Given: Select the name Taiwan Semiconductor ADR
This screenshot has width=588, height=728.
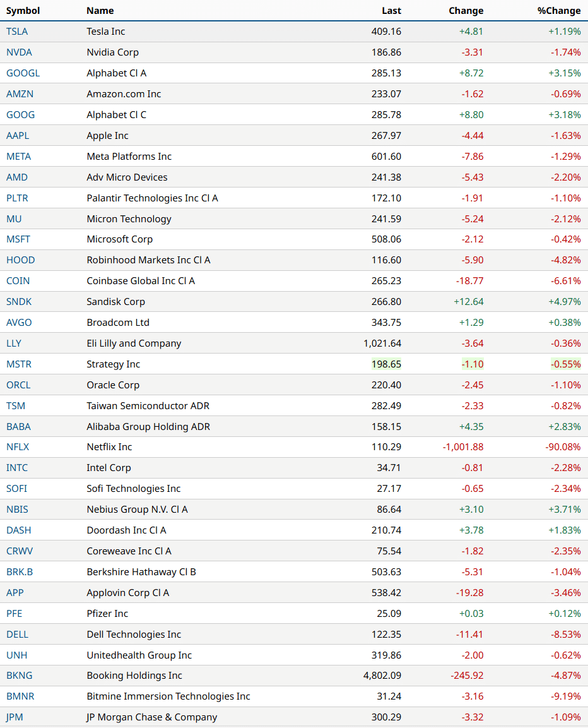Looking at the screenshot, I should (148, 406).
